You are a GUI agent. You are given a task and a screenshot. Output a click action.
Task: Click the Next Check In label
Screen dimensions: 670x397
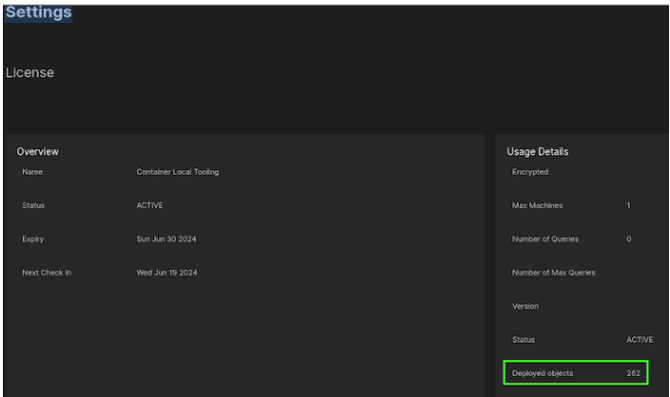[x=47, y=273]
